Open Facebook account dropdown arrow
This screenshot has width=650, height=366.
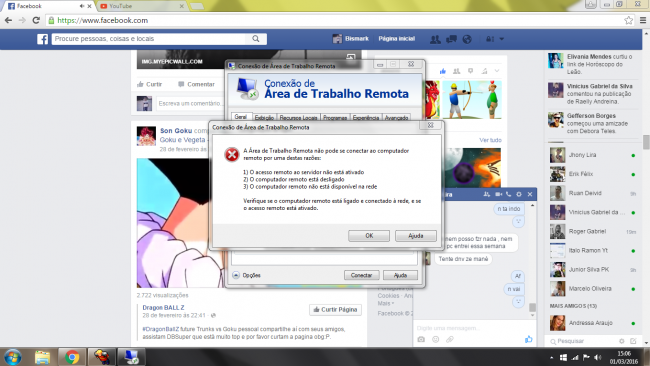[502, 39]
